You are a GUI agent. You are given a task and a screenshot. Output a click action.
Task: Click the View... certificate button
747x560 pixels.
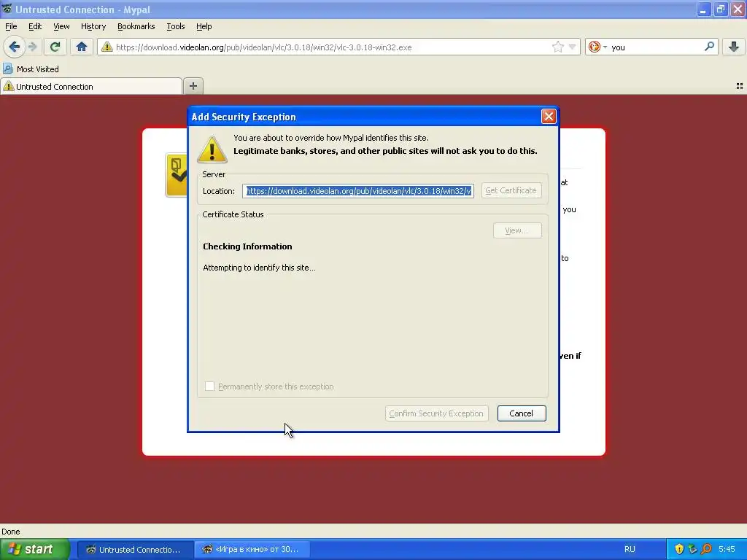point(517,230)
